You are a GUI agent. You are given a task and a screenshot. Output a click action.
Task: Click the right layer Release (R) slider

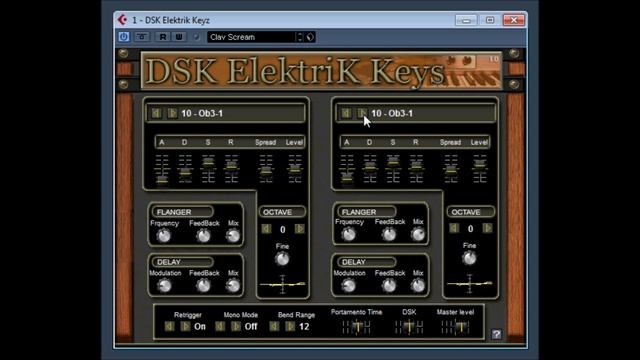pyautogui.click(x=416, y=169)
